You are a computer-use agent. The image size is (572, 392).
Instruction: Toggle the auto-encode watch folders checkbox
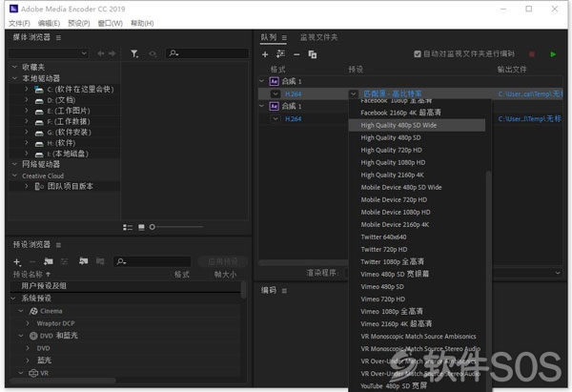click(418, 54)
